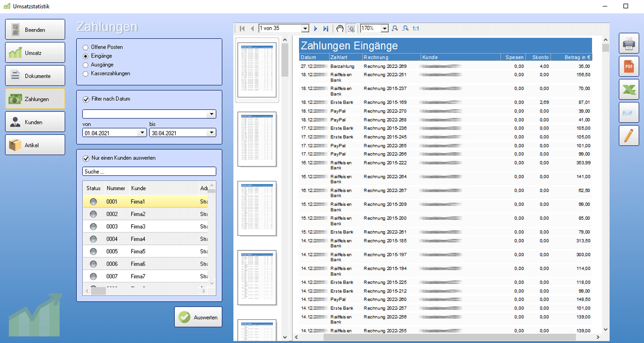Click 'Barzahlung' payment type cell

pyautogui.click(x=342, y=66)
